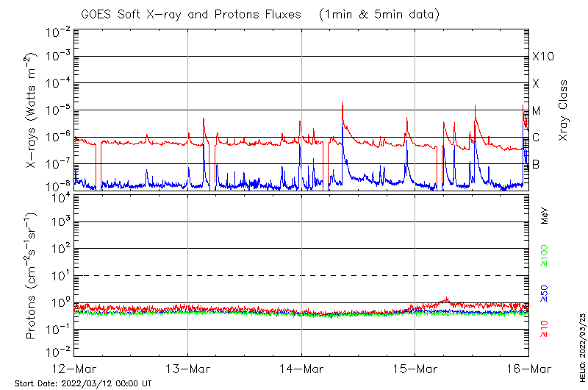
Task: Select the Protons y-axis label
Action: coord(32,276)
